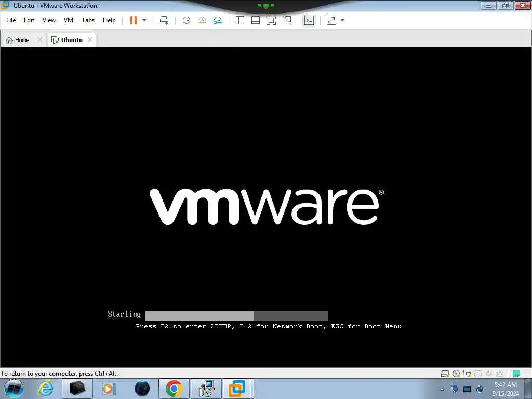The height and width of the screenshot is (399, 532).
Task: Click the 'Starting' boot label
Action: coord(124,314)
